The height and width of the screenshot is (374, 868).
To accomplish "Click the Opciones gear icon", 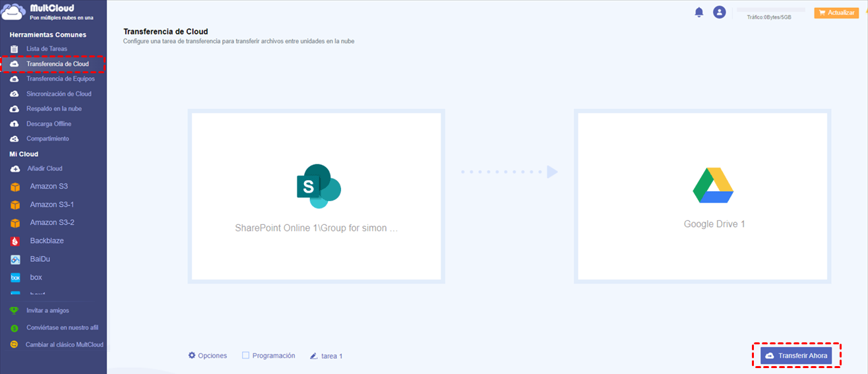I will (x=192, y=355).
